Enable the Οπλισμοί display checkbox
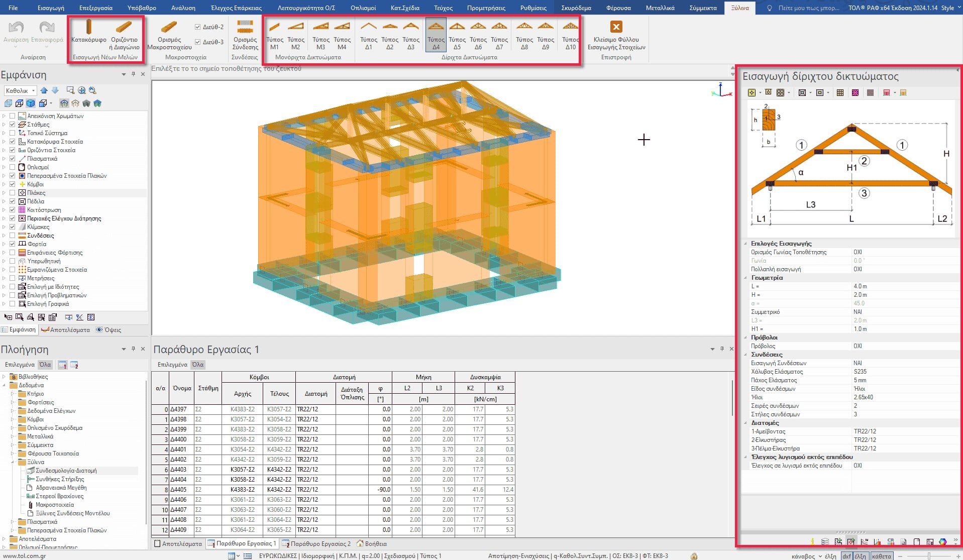This screenshot has width=963, height=560. point(13,167)
